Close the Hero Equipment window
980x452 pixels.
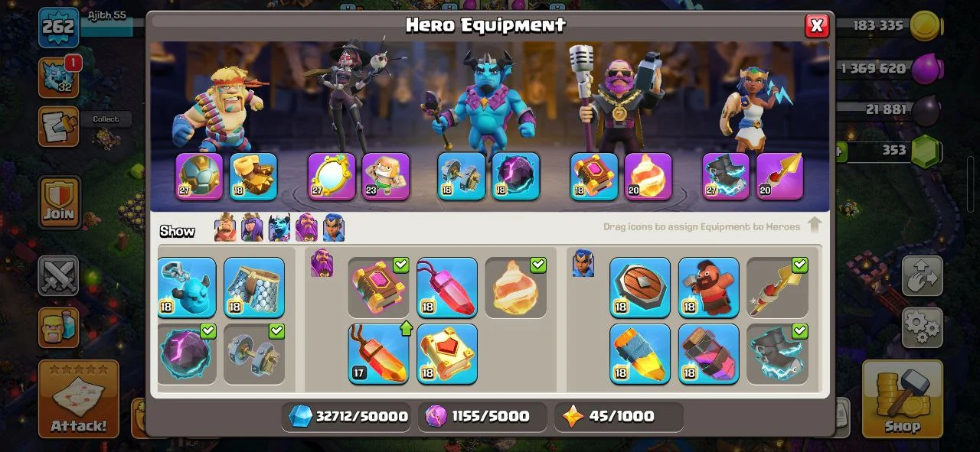coord(817,26)
